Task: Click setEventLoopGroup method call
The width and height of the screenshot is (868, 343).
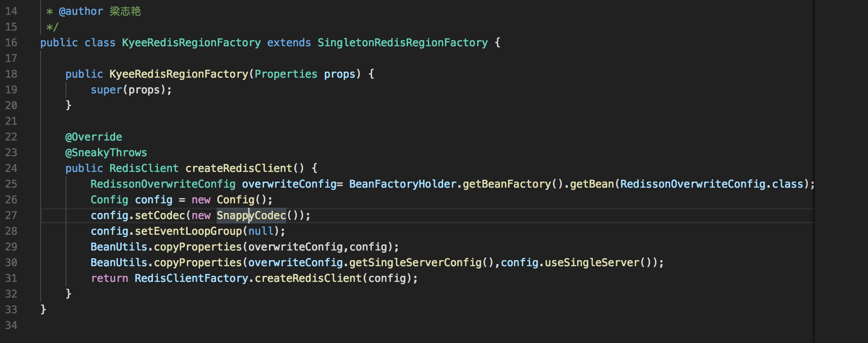Action: 189,231
